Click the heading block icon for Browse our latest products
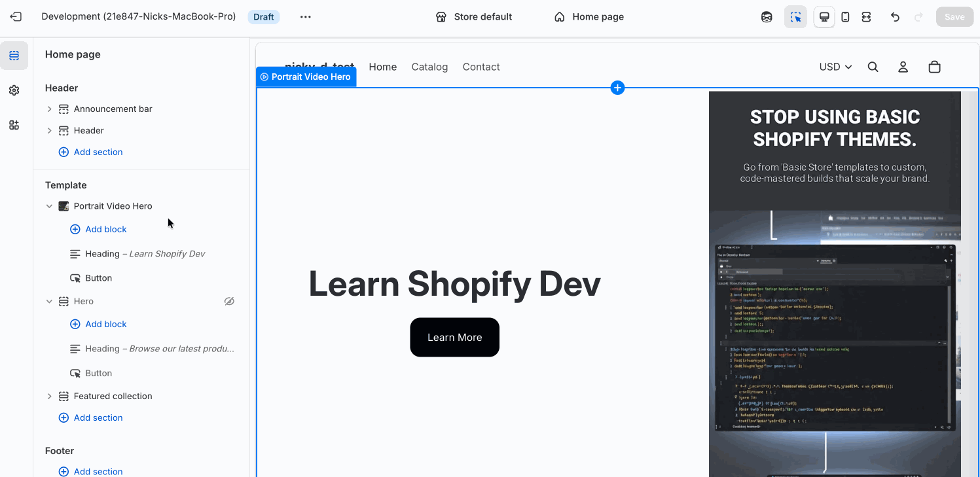This screenshot has width=980, height=477. 75,349
